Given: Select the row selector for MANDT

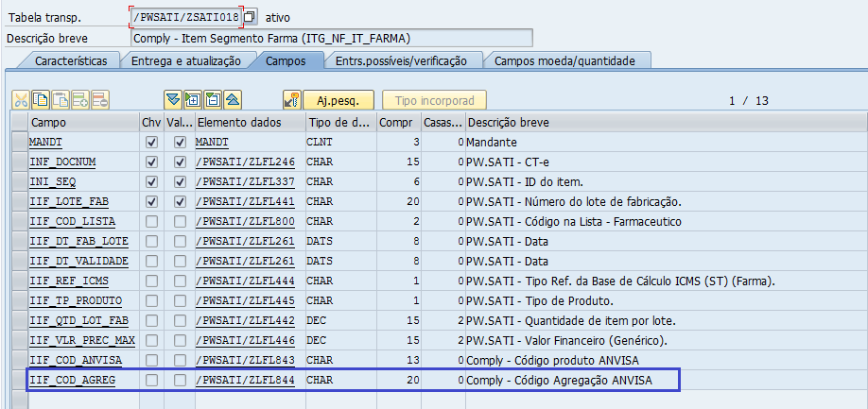Looking at the screenshot, I should tap(19, 142).
